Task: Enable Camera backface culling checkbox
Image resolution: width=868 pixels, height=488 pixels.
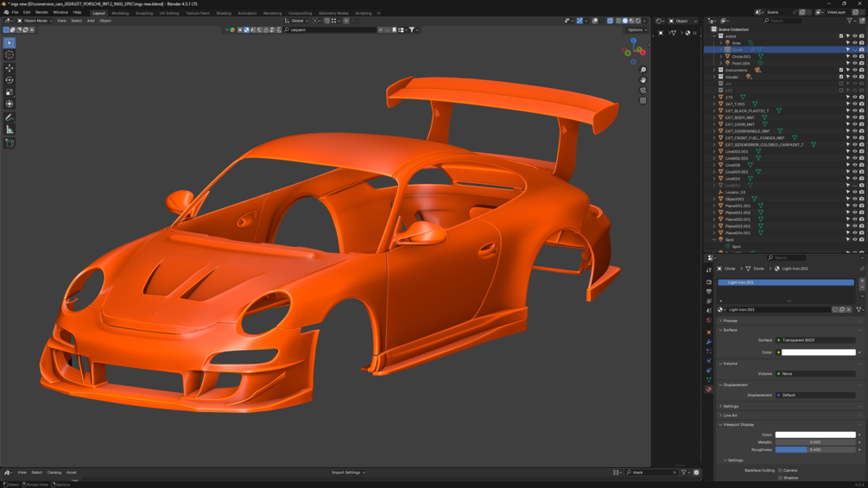Action: point(780,471)
